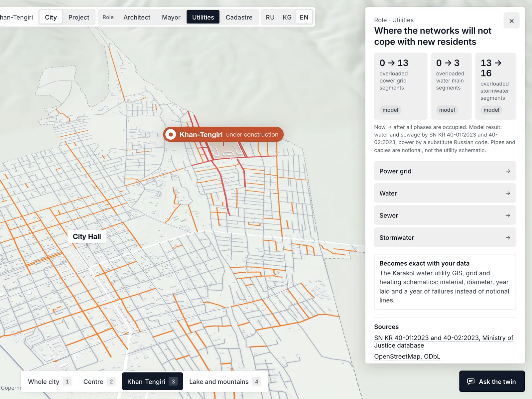Jump to Whole city view
This screenshot has width=532, height=399.
[50, 381]
